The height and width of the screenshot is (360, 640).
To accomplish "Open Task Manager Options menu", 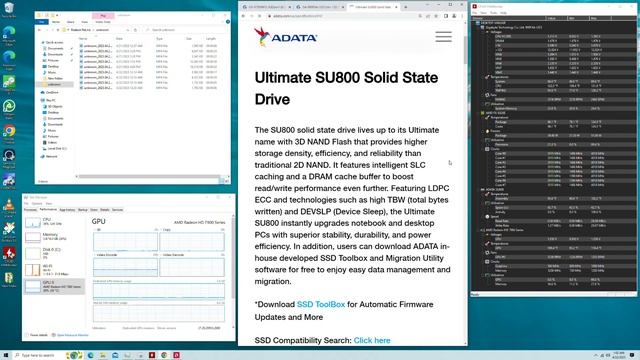I will point(37,203).
